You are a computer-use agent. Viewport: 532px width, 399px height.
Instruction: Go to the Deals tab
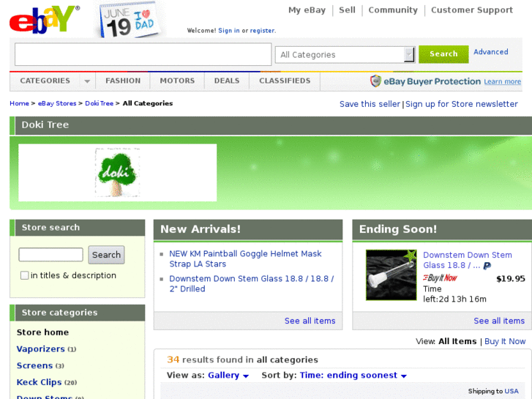(x=227, y=81)
